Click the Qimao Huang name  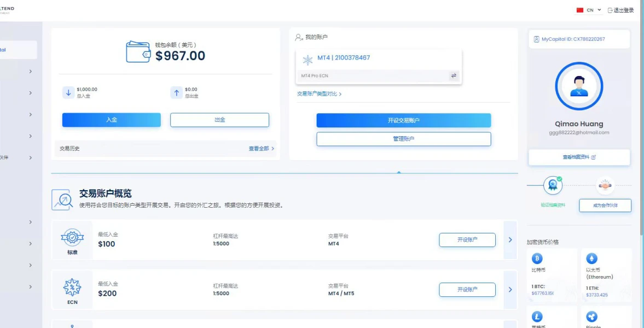click(x=579, y=124)
